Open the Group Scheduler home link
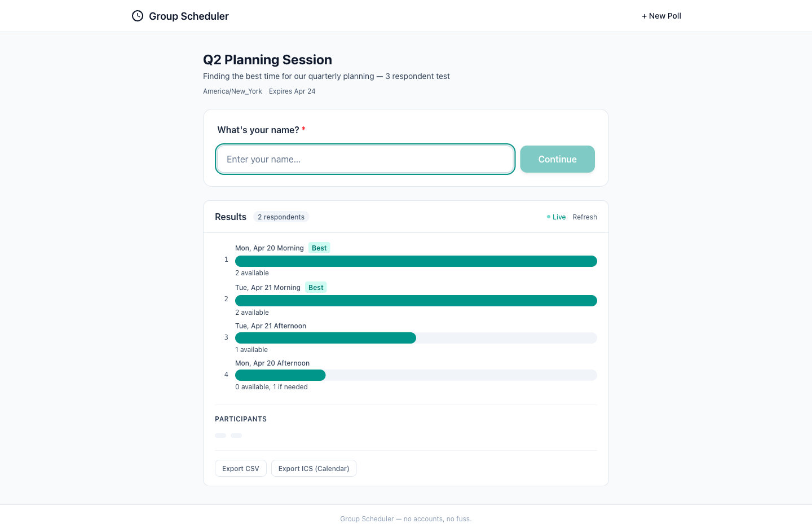Screen dimensions: 812x532 pyautogui.click(x=188, y=16)
